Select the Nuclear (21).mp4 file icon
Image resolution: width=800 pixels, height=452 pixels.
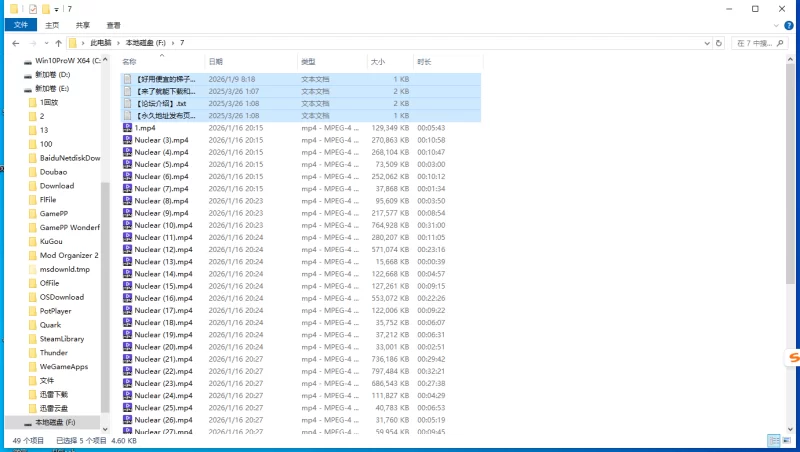pos(128,359)
